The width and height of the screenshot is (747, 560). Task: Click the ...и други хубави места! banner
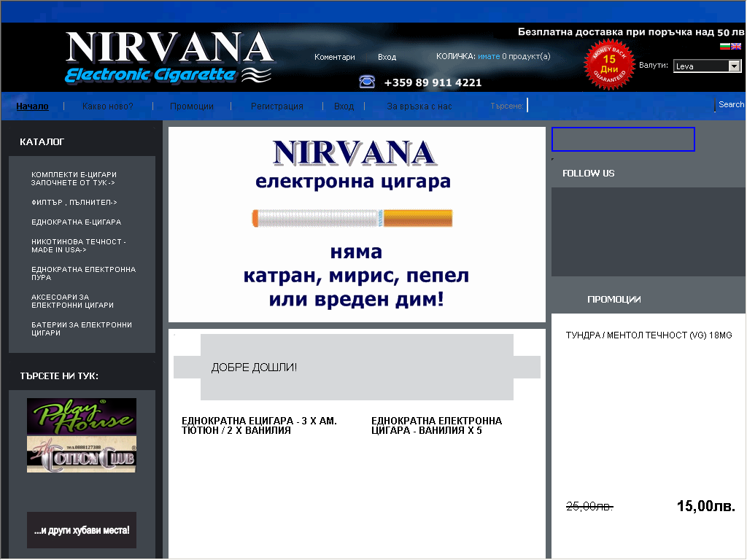(82, 530)
